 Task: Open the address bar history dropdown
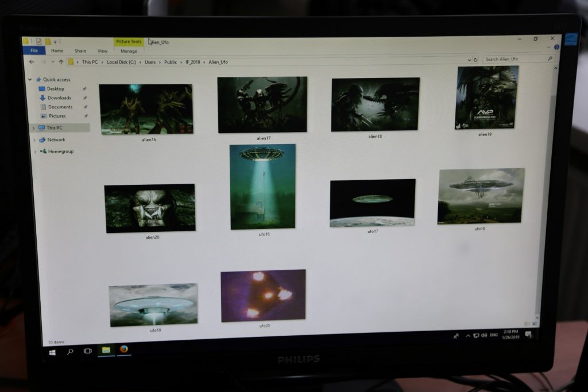pyautogui.click(x=469, y=60)
